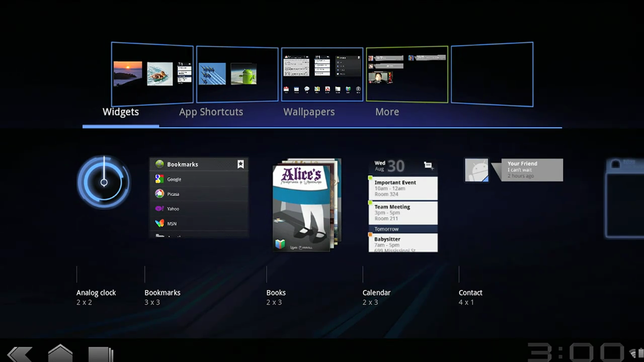Tap the Android robot on Contact widget
The width and height of the screenshot is (644, 362).
(476, 170)
